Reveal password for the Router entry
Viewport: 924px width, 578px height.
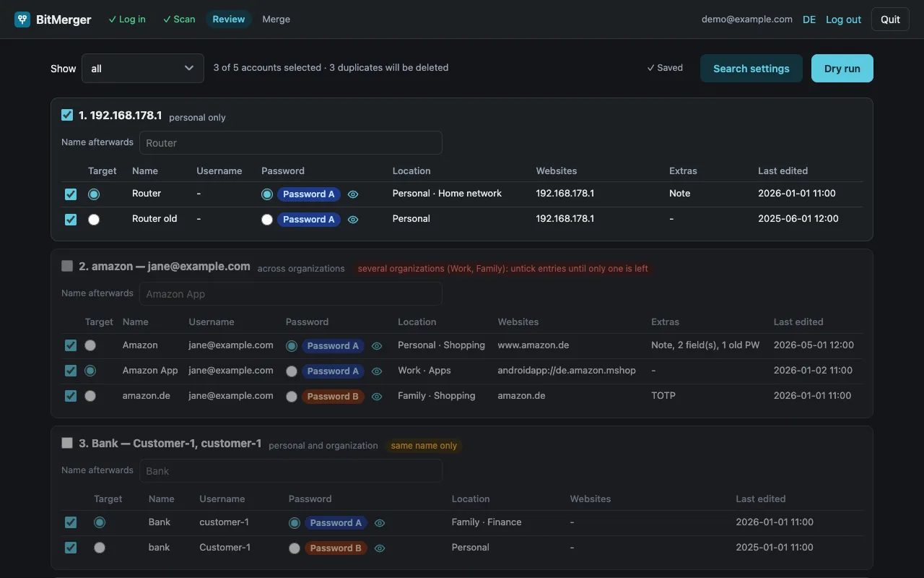(x=353, y=194)
